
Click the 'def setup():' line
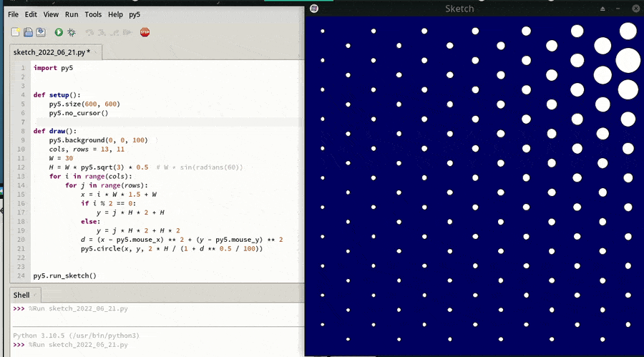click(x=57, y=95)
